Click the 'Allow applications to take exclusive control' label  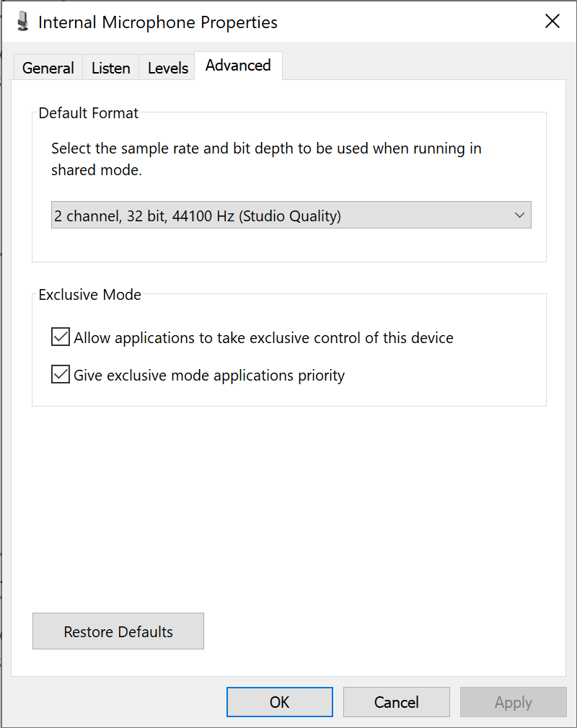point(263,337)
